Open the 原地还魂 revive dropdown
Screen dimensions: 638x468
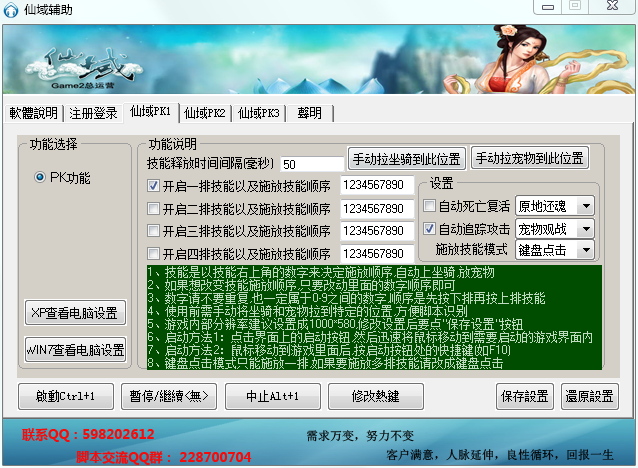click(x=555, y=206)
